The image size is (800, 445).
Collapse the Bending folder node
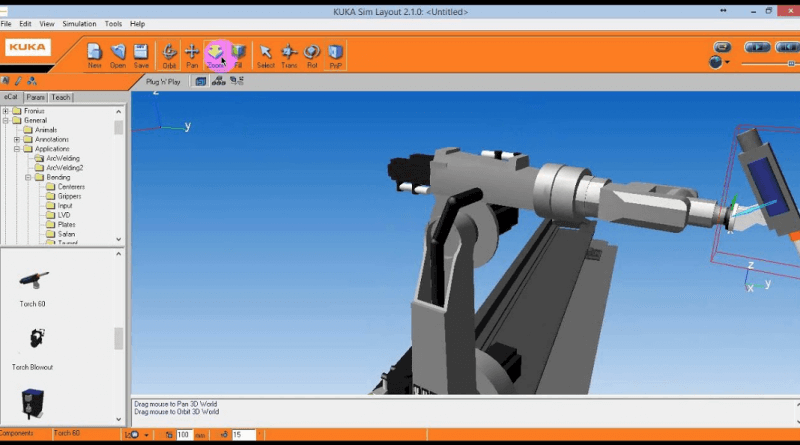pos(28,177)
